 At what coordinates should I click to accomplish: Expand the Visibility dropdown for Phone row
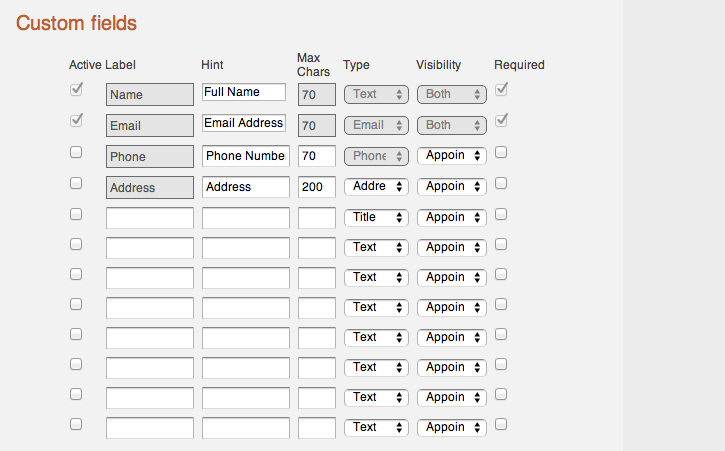click(452, 155)
